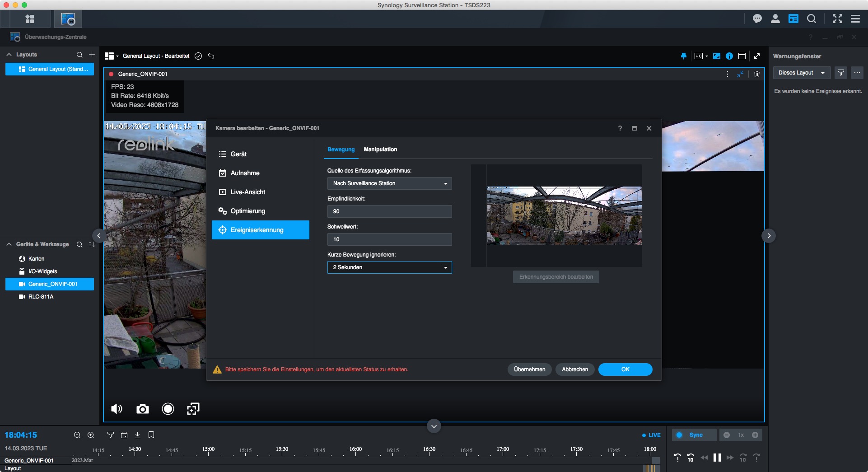Toggle the camera information overlay icon
This screenshot has width=868, height=472.
729,56
